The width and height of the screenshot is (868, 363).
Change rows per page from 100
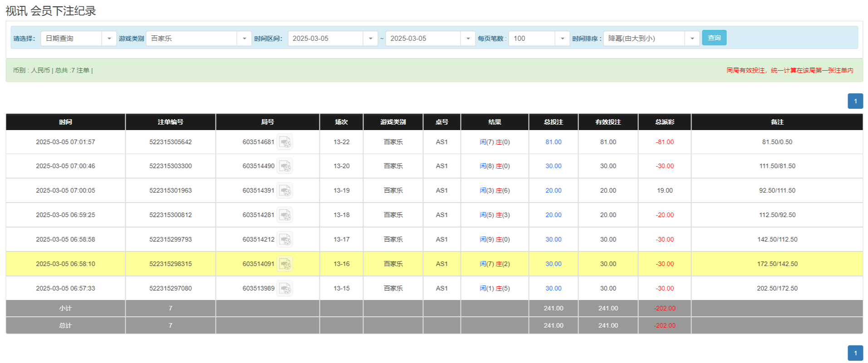point(562,39)
